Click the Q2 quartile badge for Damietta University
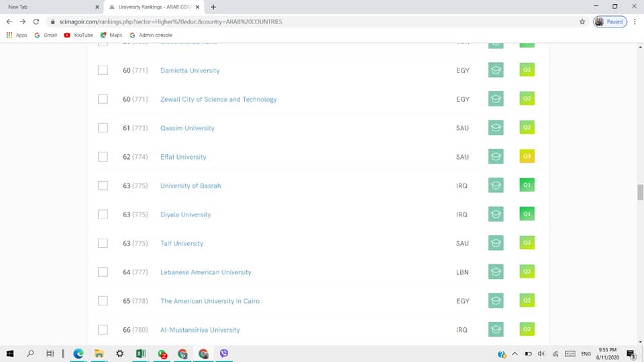The height and width of the screenshot is (362, 644). point(527,70)
